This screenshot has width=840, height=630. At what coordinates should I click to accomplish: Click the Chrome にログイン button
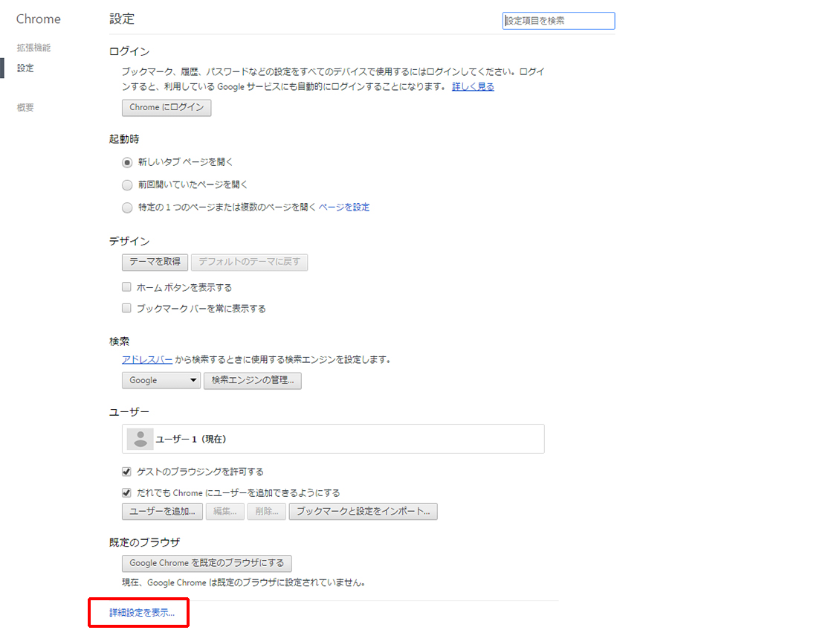(x=166, y=107)
